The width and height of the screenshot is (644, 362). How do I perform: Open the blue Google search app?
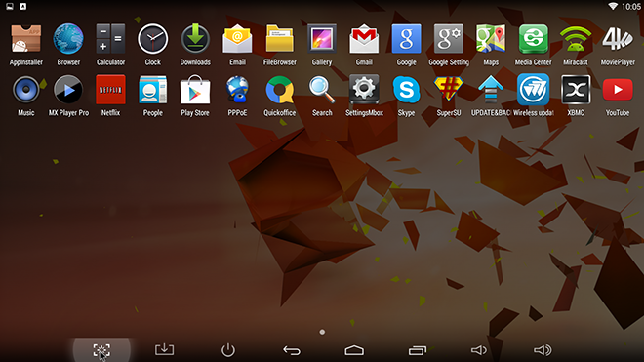click(406, 39)
